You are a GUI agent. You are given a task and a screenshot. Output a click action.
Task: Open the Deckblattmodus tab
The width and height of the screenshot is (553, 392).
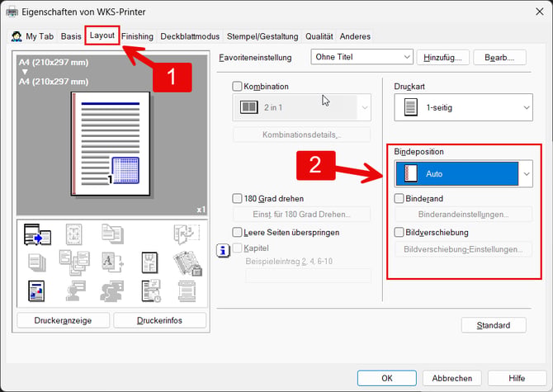coord(190,36)
